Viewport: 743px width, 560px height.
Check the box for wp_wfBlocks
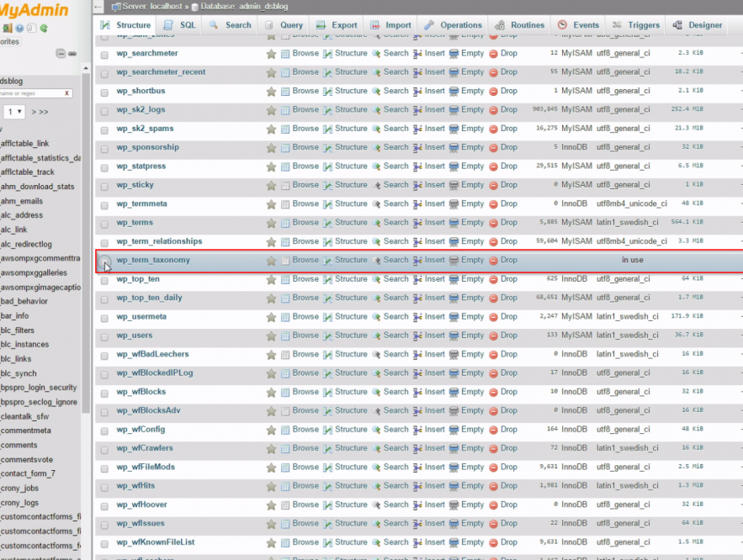tap(104, 393)
